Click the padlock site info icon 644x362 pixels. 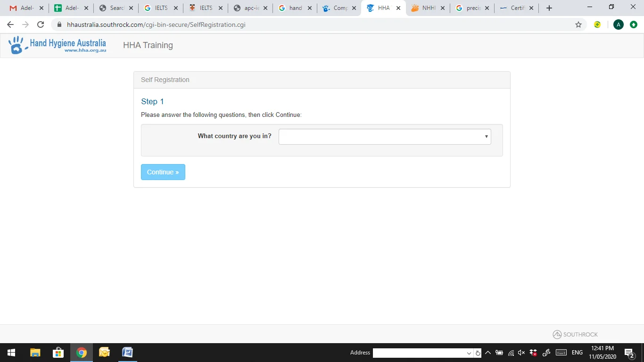tap(59, 25)
